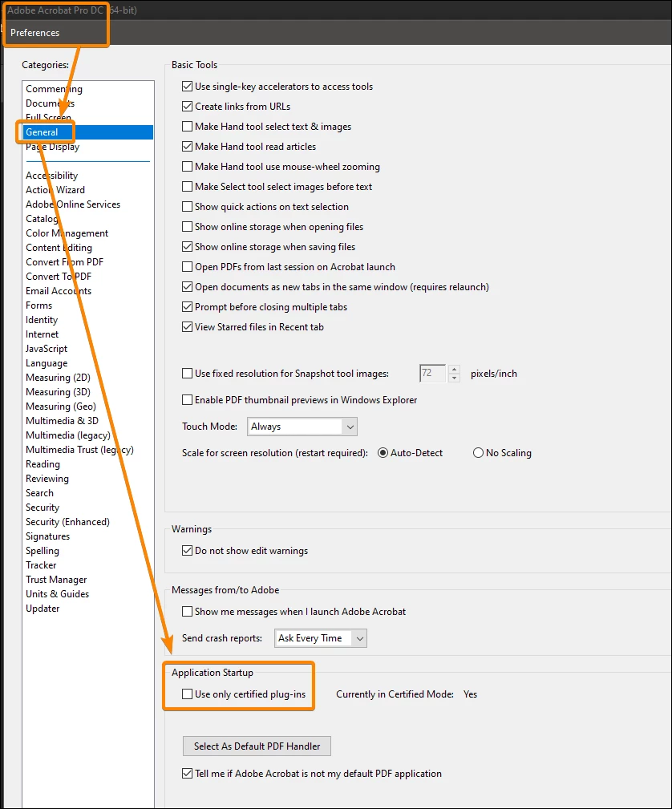Viewport: 672px width, 809px height.
Task: Select Documents category
Action: 87,103
